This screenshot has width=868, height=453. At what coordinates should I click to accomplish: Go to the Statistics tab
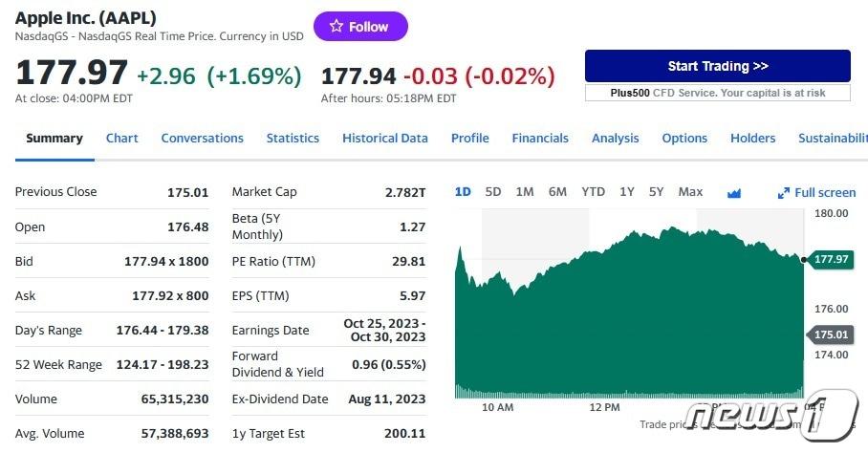tap(293, 138)
